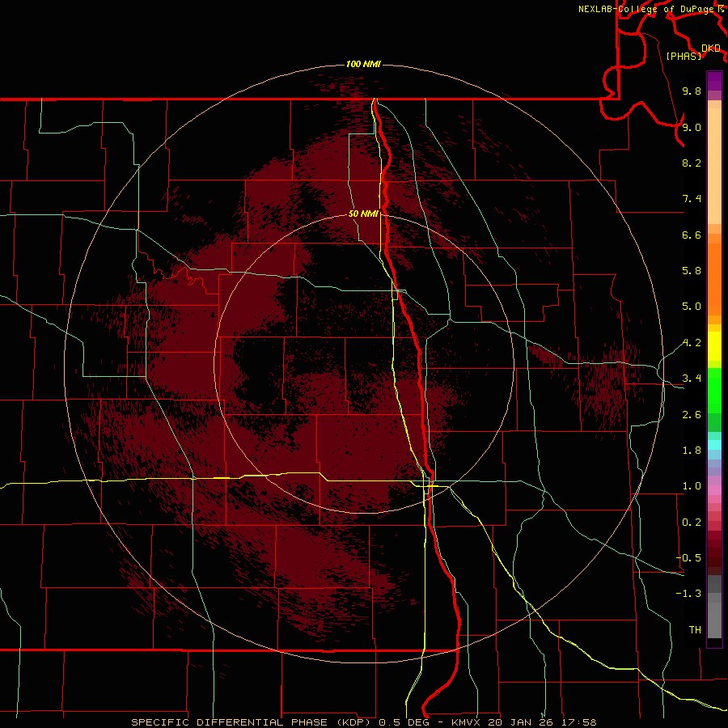Click the 9.0 value on the scale
Viewport: 728px width, 728px height.
692,127
